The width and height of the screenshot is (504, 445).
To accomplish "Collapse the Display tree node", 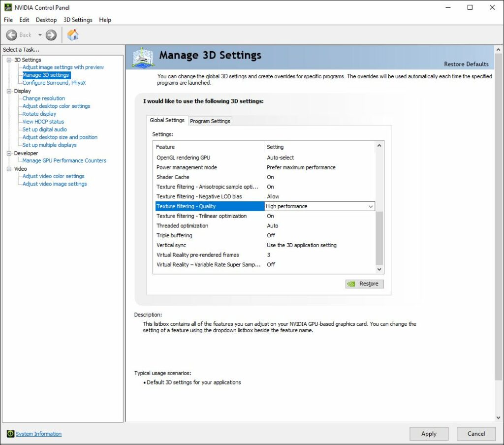I will point(9,91).
